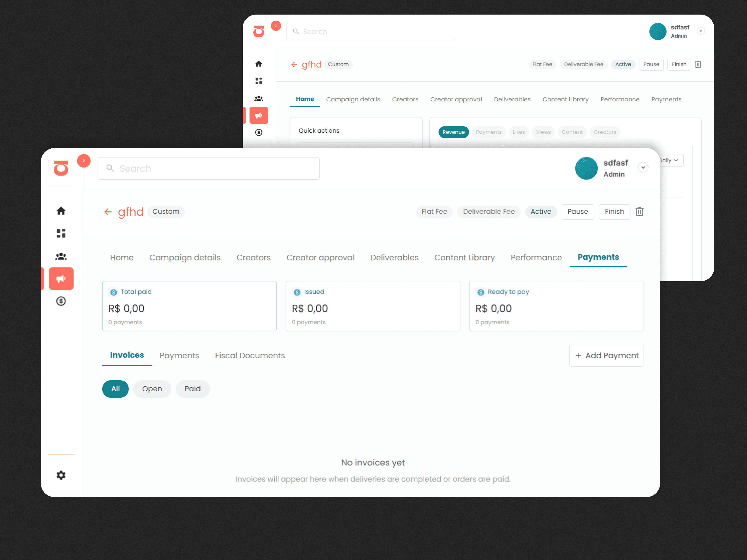Click the front window Search field

click(208, 168)
